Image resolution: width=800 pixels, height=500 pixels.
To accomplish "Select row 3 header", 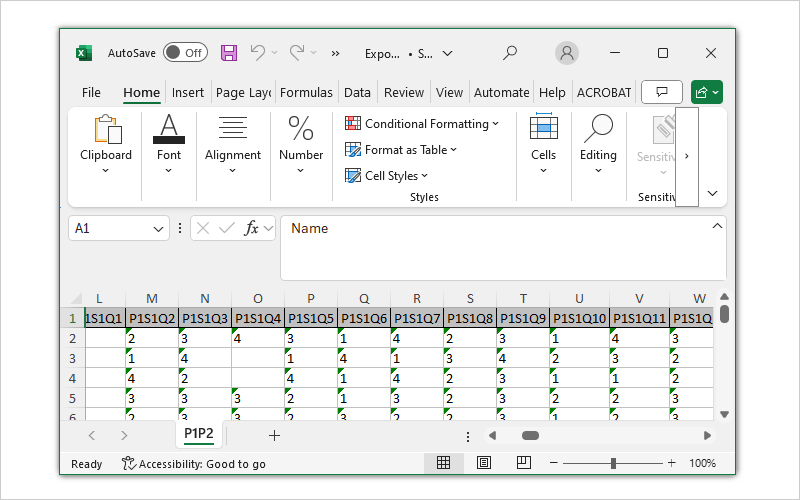I will [72, 358].
